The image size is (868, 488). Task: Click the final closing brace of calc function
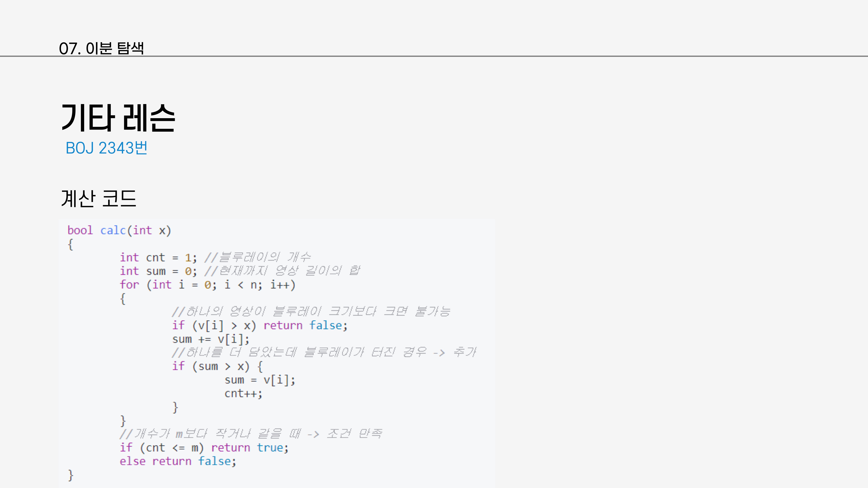point(70,475)
